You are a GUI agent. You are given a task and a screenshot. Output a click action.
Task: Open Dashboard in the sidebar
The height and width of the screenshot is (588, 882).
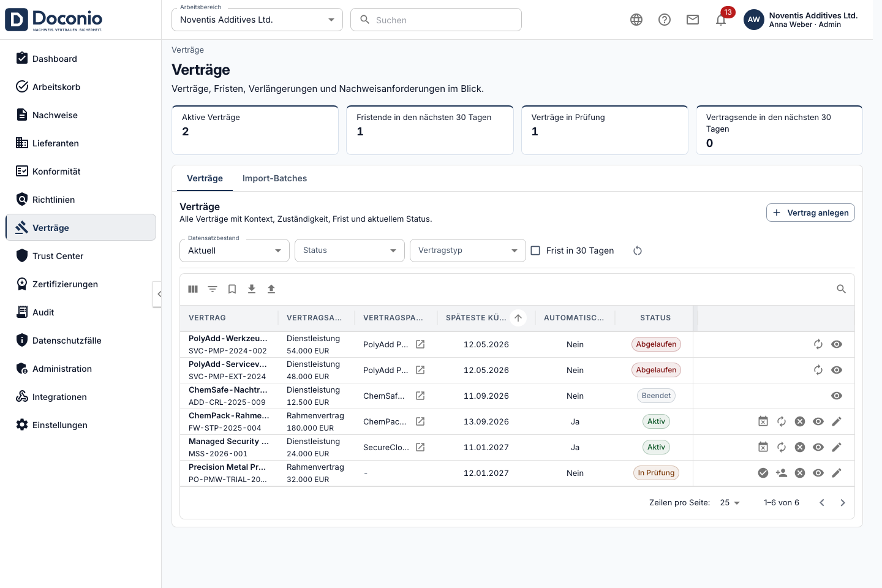[81, 59]
